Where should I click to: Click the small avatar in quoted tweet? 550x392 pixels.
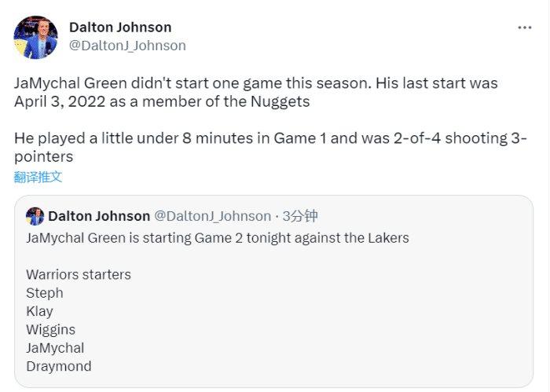click(35, 216)
